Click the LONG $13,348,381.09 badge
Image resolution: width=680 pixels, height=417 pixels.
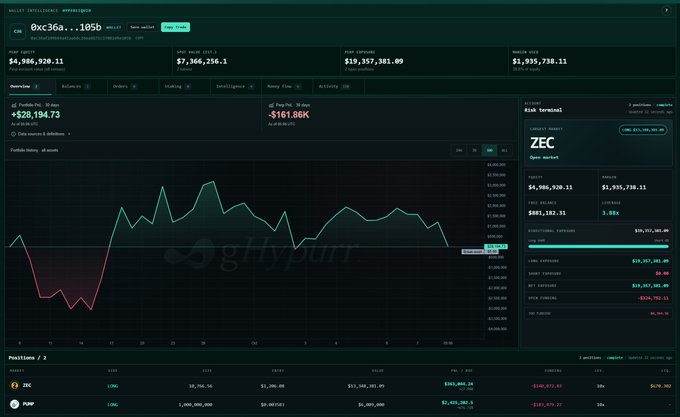[x=643, y=130]
